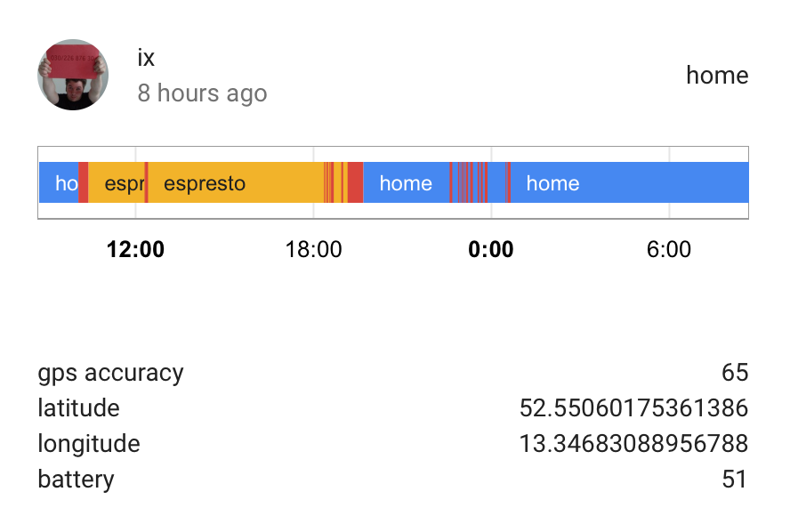790x532 pixels.
Task: Click the first blue "ho" timeline segment
Action: tap(59, 183)
